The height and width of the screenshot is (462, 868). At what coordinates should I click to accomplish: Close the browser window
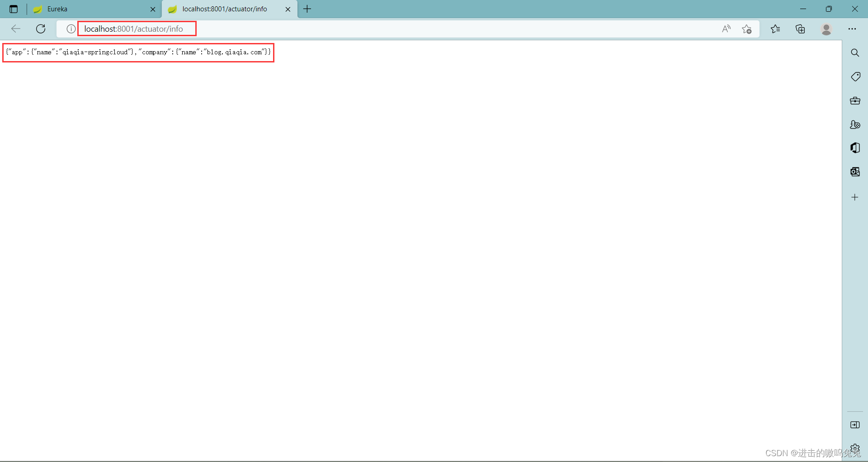click(855, 9)
